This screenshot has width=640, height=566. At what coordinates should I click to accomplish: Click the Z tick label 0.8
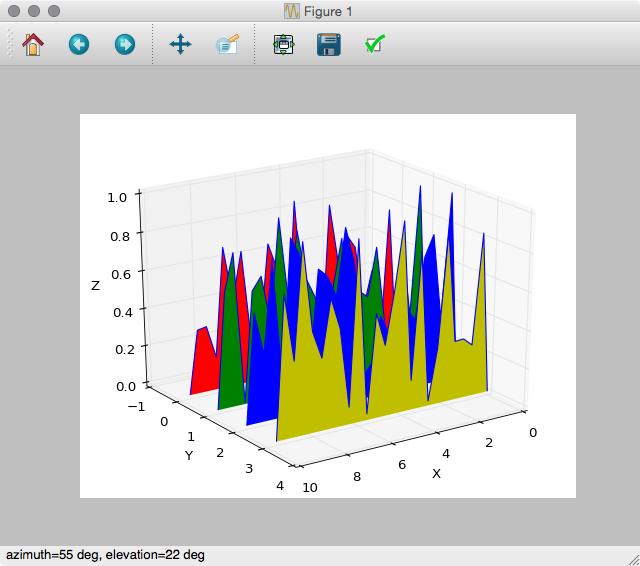[x=120, y=236]
